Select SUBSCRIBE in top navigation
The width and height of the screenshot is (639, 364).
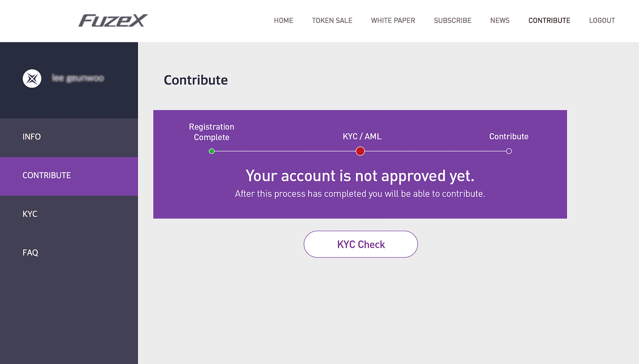point(452,21)
